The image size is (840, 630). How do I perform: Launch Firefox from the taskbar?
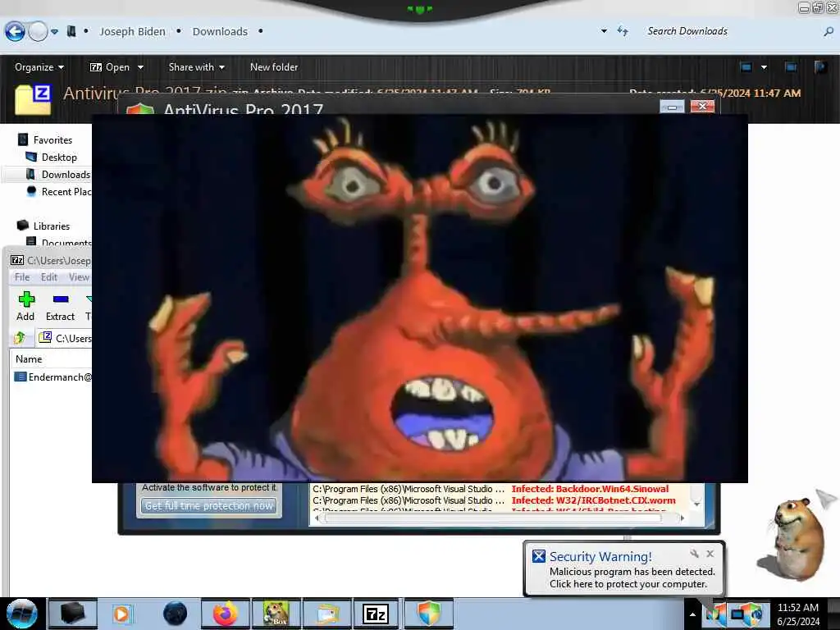[x=226, y=614]
